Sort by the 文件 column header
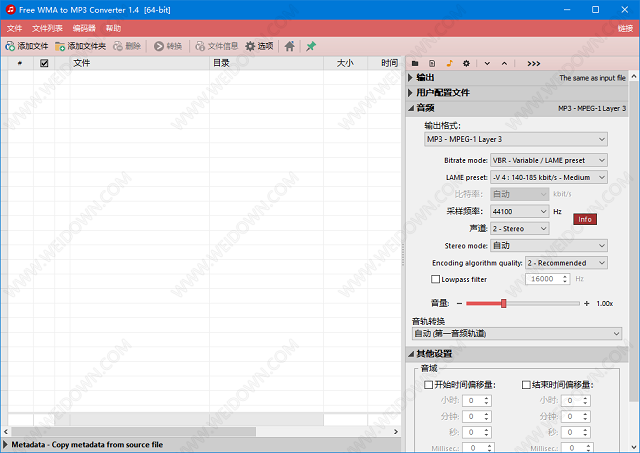 tap(140, 63)
